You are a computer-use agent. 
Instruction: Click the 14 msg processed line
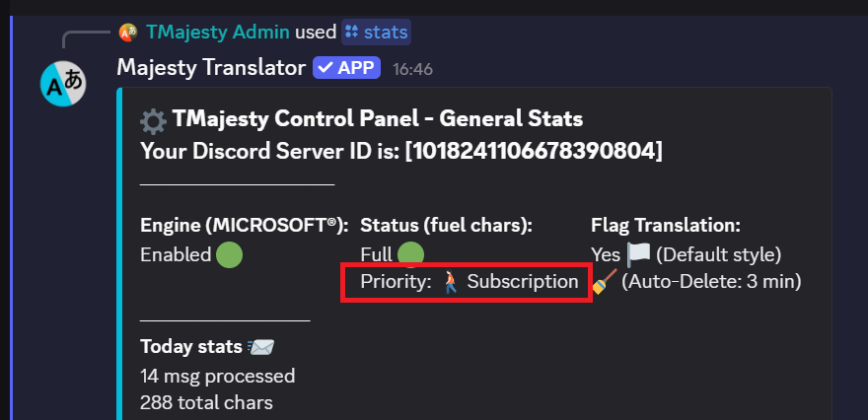coord(218,376)
